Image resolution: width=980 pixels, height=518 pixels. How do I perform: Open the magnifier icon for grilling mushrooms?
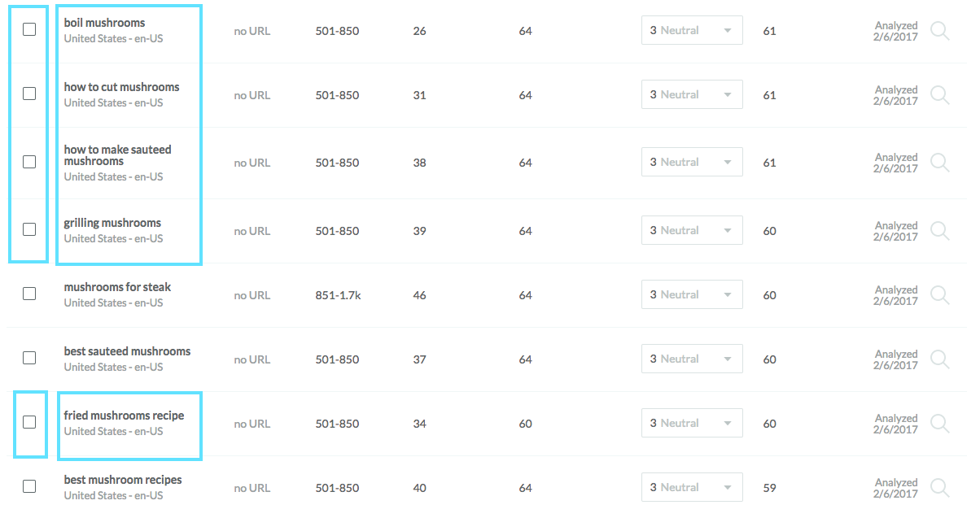click(939, 231)
